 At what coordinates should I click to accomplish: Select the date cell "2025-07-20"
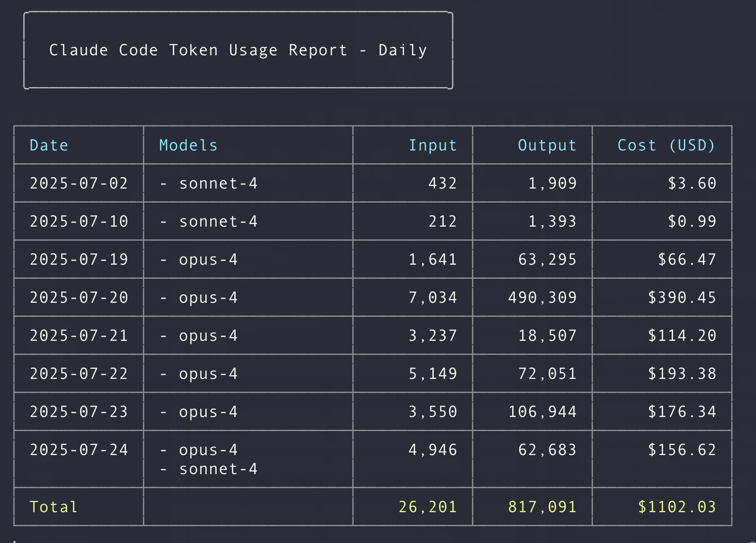79,297
